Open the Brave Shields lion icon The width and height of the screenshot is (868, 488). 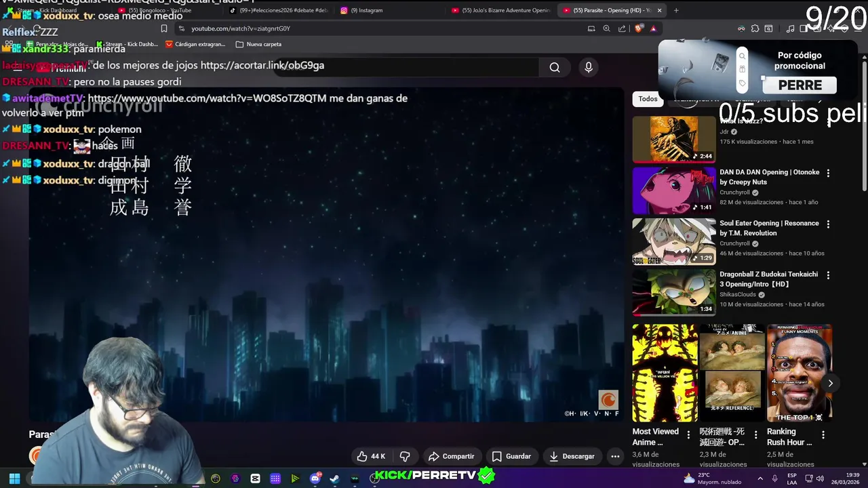point(637,28)
